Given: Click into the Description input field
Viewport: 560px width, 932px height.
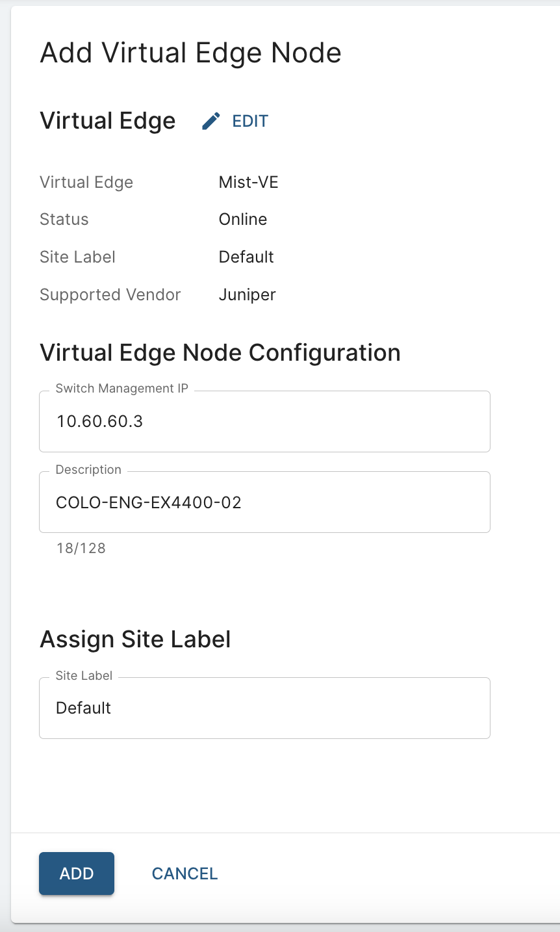Looking at the screenshot, I should 264,502.
